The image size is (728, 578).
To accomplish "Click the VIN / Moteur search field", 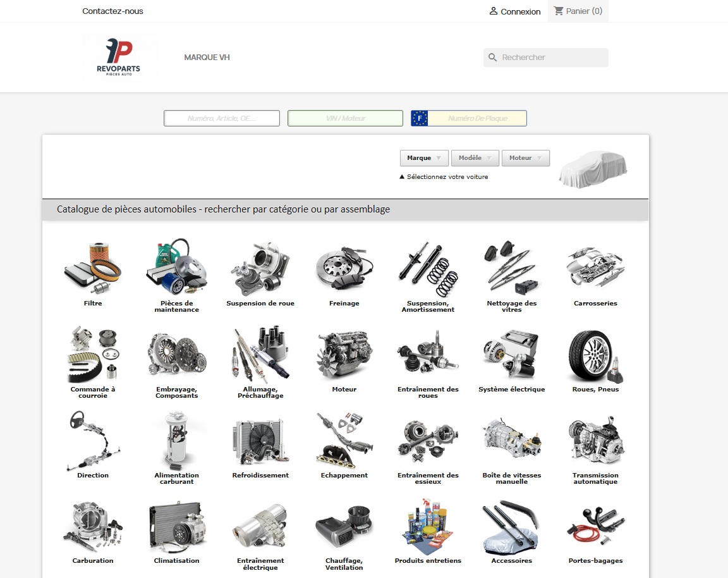I will click(345, 118).
